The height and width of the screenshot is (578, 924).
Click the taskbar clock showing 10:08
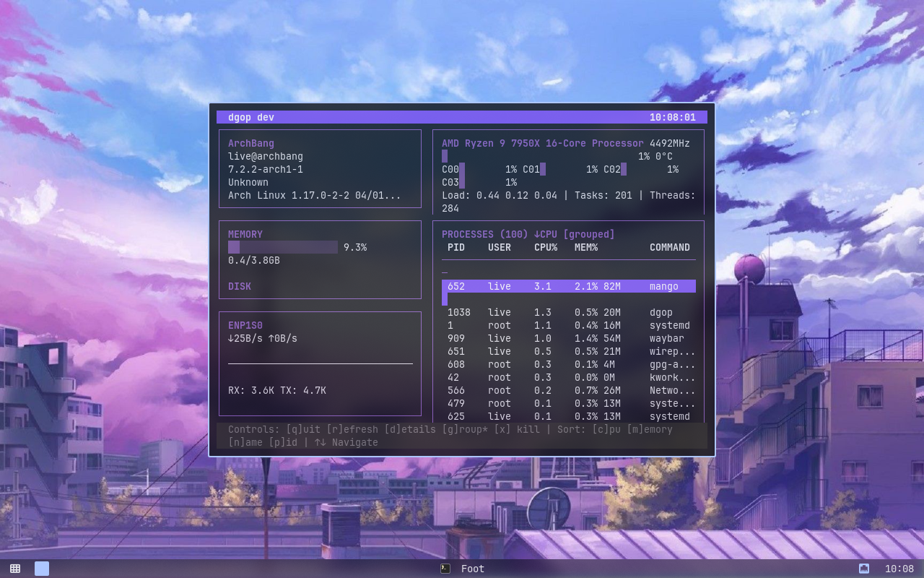pyautogui.click(x=899, y=569)
